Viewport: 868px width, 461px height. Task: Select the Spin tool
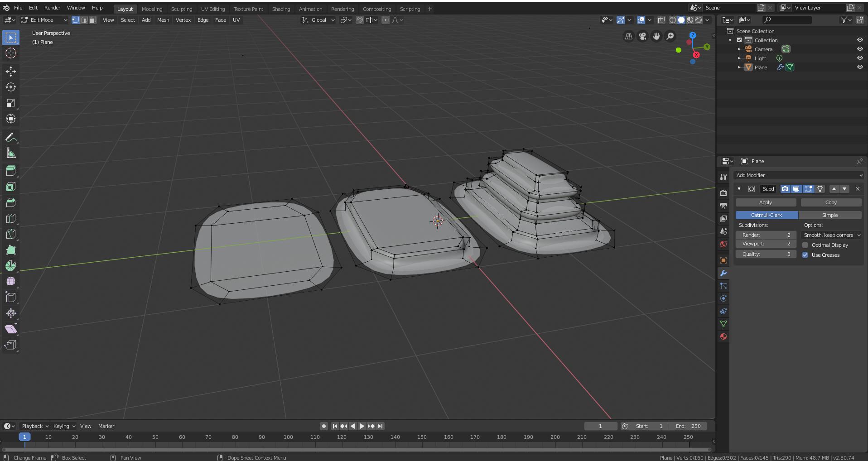[11, 266]
